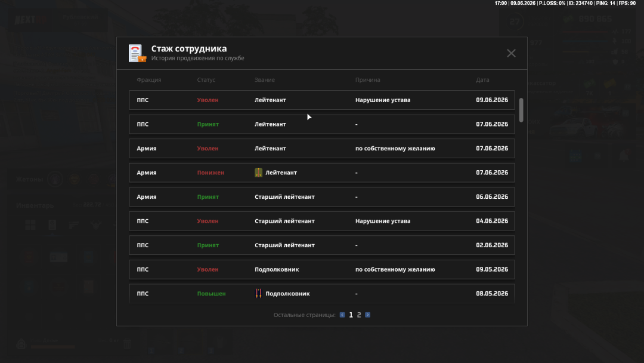This screenshot has height=363, width=644.
Task: Click the lieutenant rank insignia icon
Action: pos(258,173)
